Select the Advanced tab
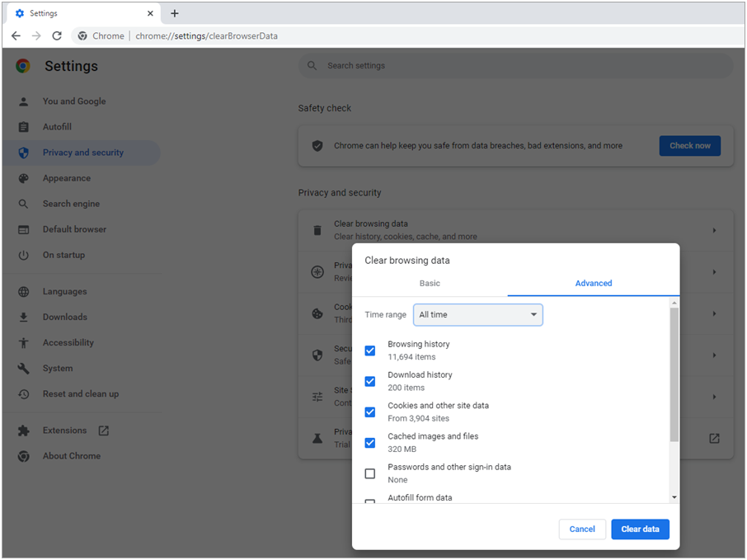The width and height of the screenshot is (747, 560). [x=594, y=283]
